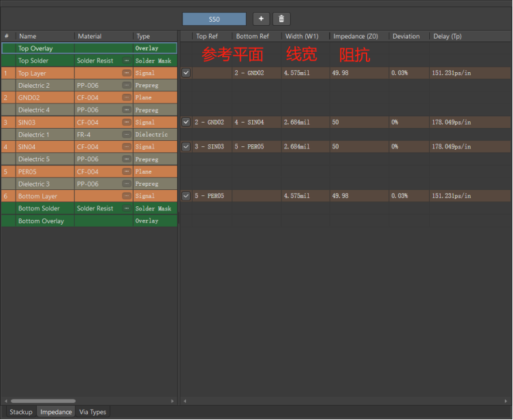This screenshot has height=420, width=513.
Task: Switch to the Stackup tab
Action: tap(20, 412)
